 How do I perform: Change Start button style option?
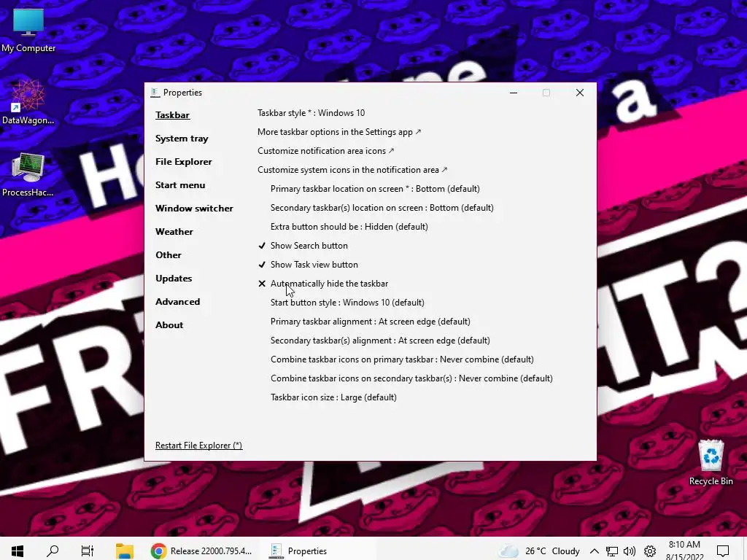pos(347,303)
